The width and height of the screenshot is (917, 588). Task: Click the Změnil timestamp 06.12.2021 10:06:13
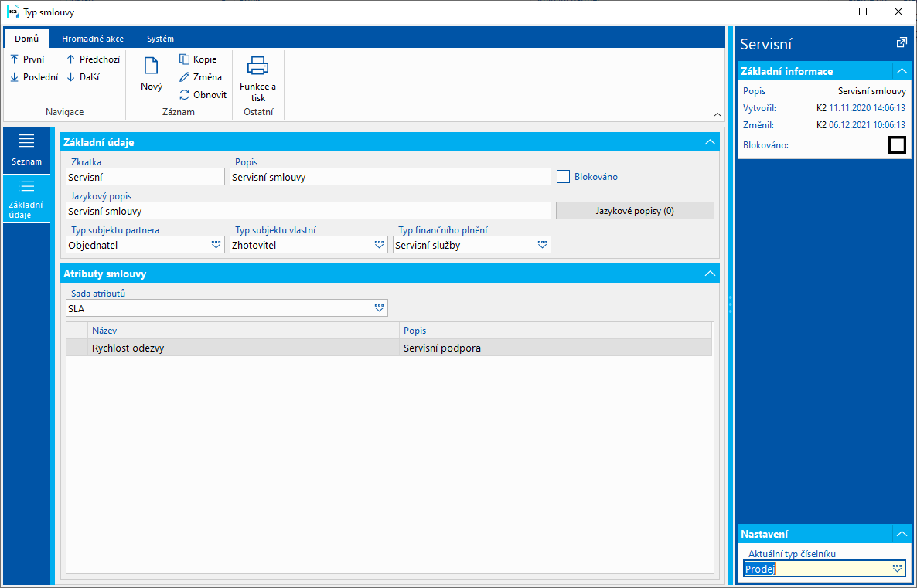pos(868,125)
